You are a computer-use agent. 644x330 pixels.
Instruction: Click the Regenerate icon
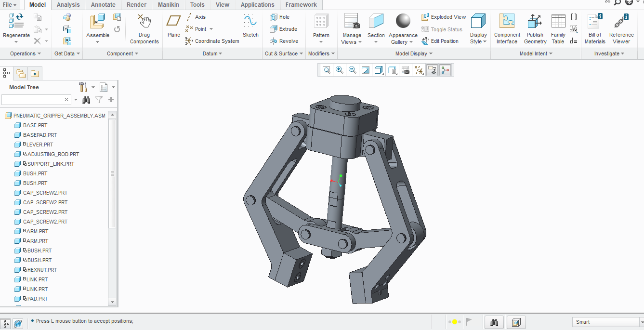(16, 21)
